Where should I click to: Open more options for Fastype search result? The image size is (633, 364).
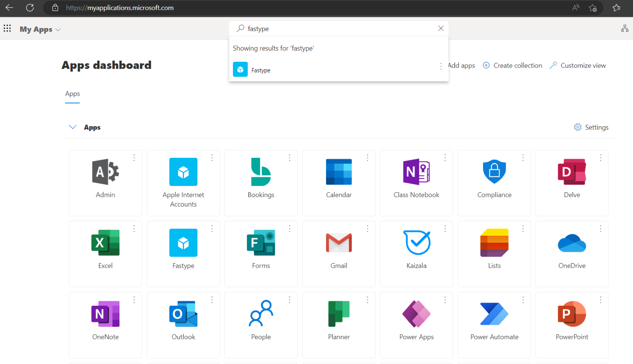441,66
